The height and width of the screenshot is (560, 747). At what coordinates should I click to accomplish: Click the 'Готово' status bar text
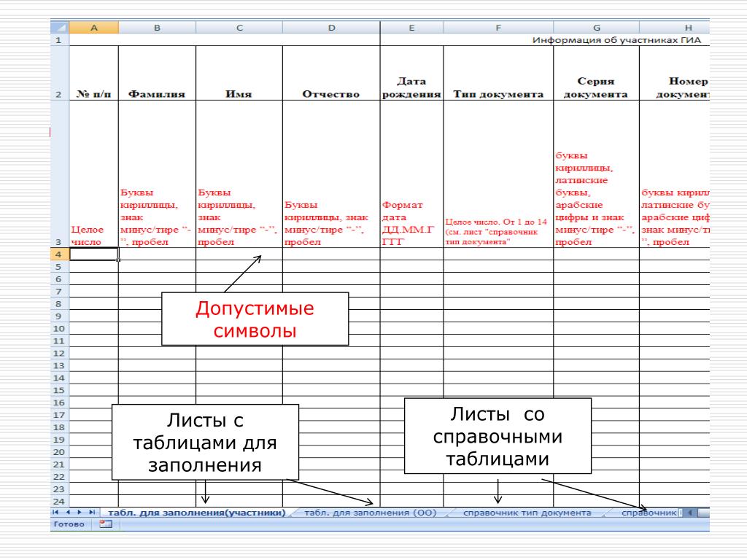[69, 524]
